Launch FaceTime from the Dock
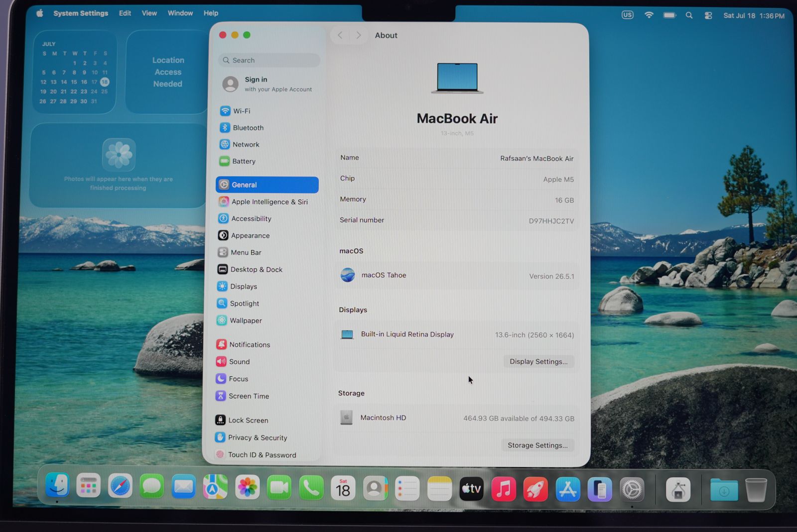Image resolution: width=797 pixels, height=532 pixels. pyautogui.click(x=279, y=488)
